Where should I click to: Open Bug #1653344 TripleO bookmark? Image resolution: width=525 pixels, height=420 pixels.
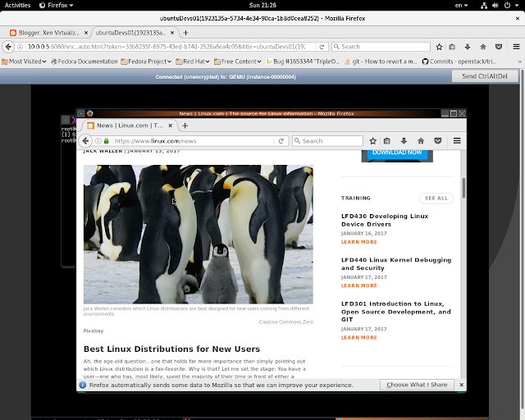303,62
